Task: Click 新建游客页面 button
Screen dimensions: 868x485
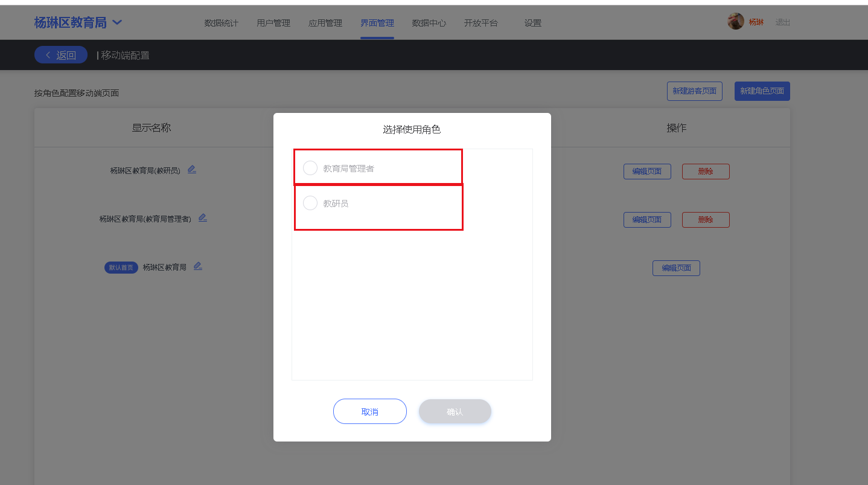Action: [x=695, y=91]
